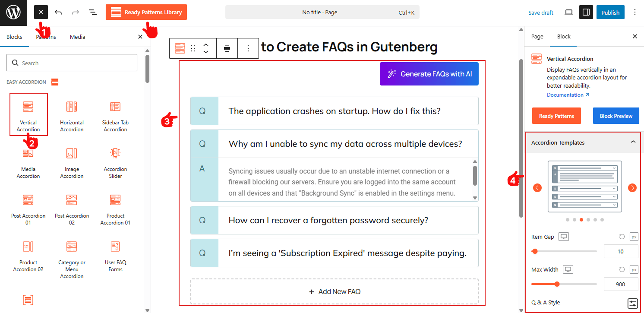Close the block inserter panel
This screenshot has height=313, width=644.
pyautogui.click(x=140, y=37)
